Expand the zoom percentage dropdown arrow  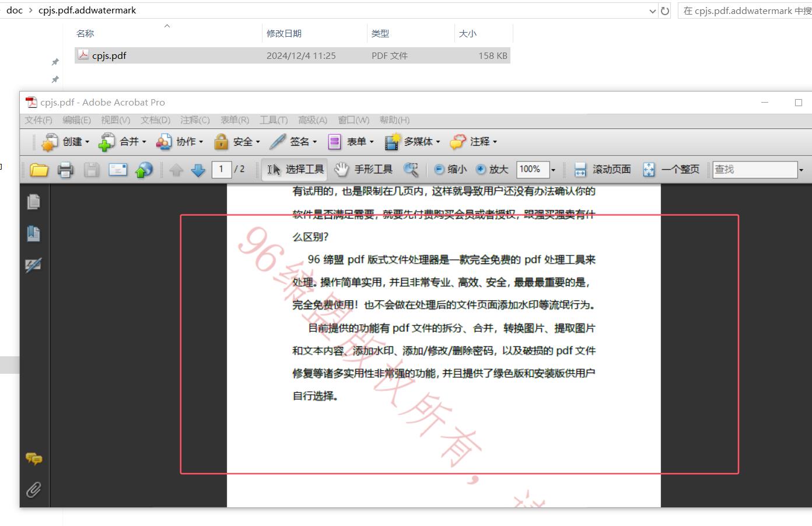[x=554, y=170]
